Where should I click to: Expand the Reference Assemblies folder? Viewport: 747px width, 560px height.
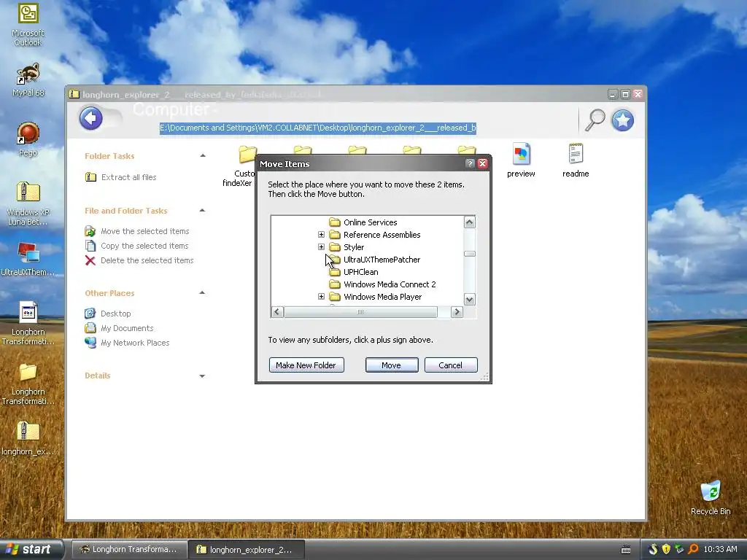[321, 235]
